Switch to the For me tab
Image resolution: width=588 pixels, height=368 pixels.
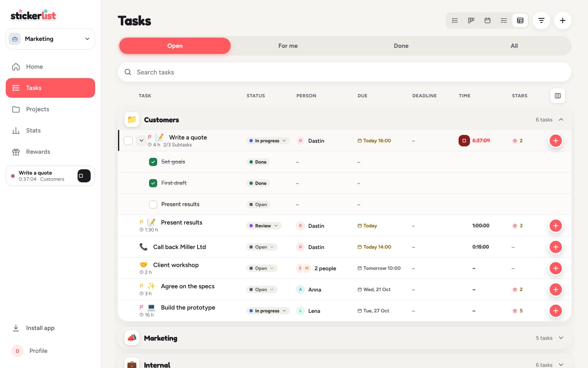pos(288,46)
